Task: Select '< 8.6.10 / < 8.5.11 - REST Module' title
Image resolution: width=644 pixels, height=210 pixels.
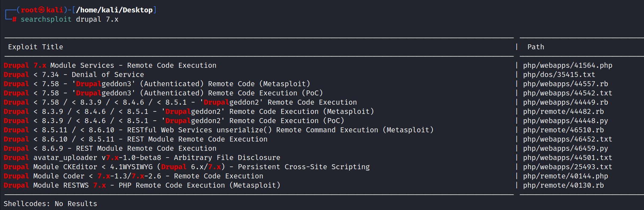Action: click(136, 139)
